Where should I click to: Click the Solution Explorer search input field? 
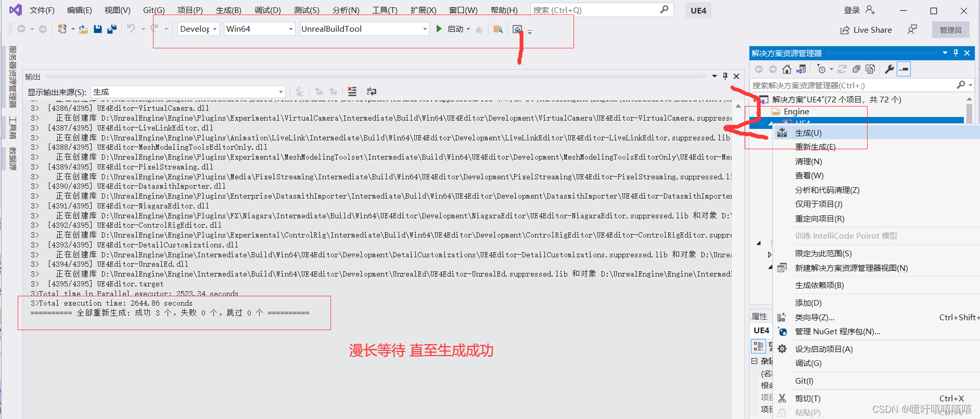point(852,85)
